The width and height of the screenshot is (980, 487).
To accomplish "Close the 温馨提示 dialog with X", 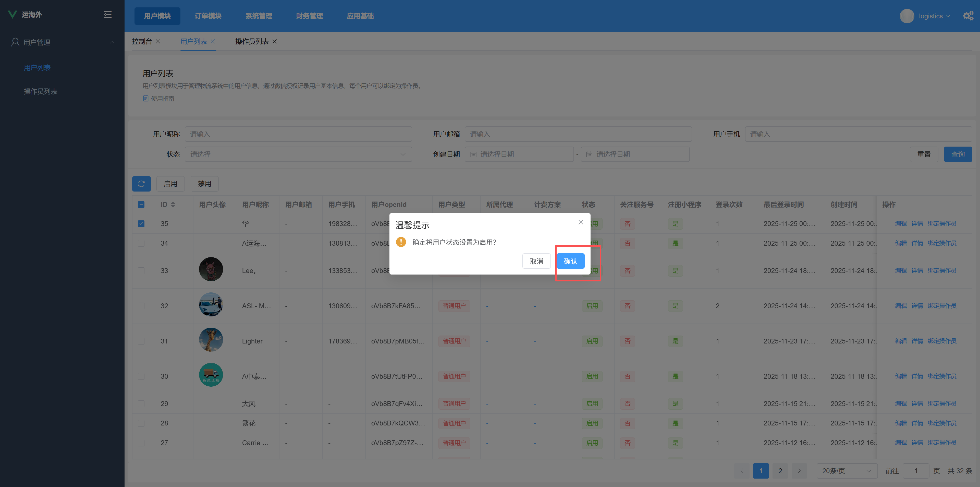I will point(581,222).
